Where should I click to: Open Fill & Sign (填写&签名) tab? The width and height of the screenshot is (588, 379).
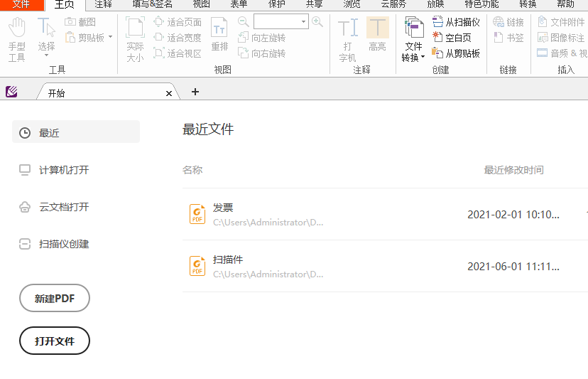152,4
